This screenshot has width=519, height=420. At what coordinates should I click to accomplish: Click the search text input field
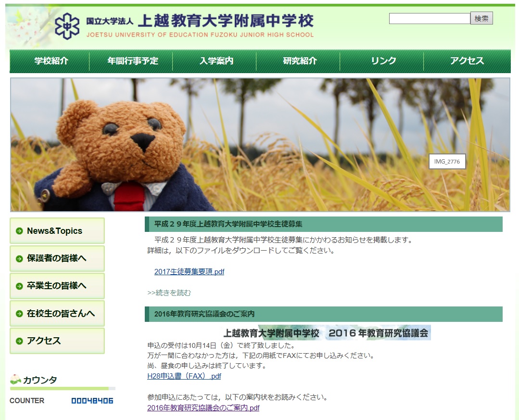pos(430,19)
